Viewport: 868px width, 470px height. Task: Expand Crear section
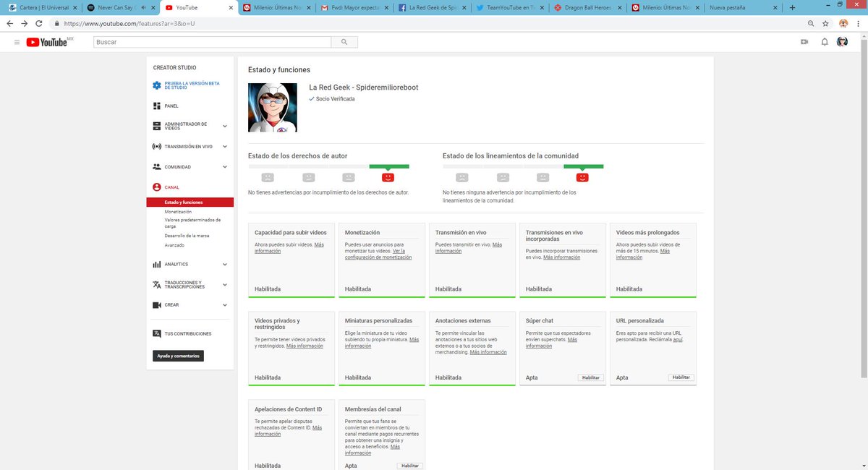[x=225, y=304]
